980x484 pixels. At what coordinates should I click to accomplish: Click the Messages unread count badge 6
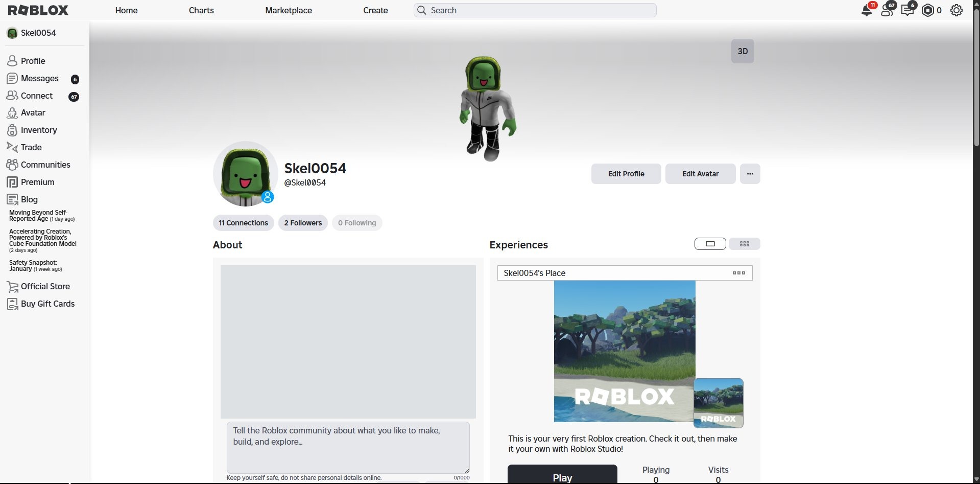click(x=75, y=79)
